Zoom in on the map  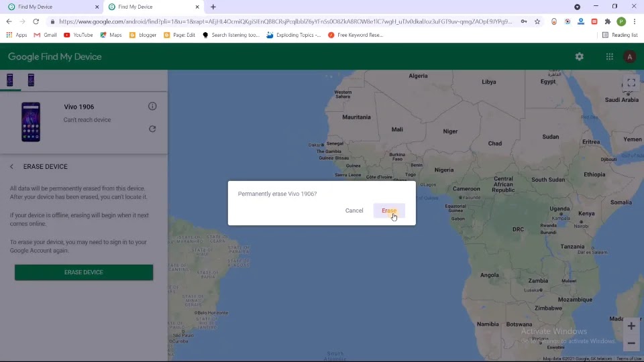click(x=631, y=326)
